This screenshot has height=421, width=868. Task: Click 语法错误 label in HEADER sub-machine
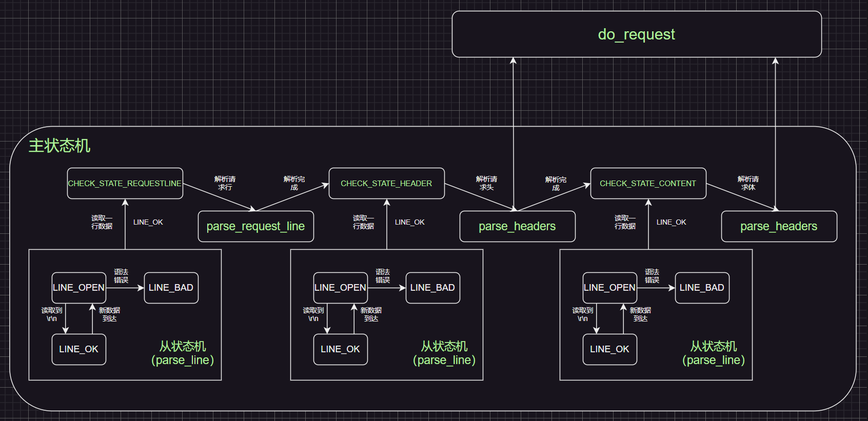point(383,276)
